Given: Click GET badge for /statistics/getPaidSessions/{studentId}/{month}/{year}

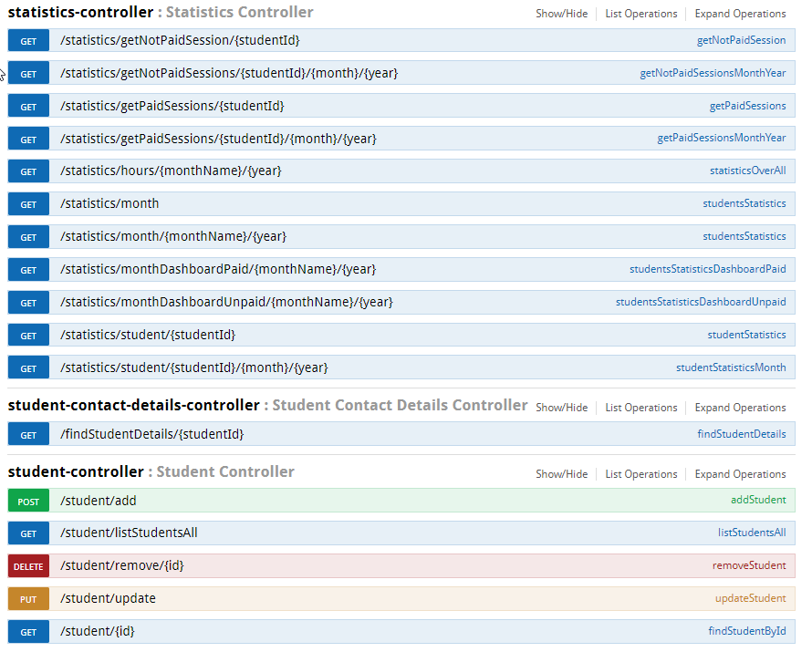Looking at the screenshot, I should [28, 140].
